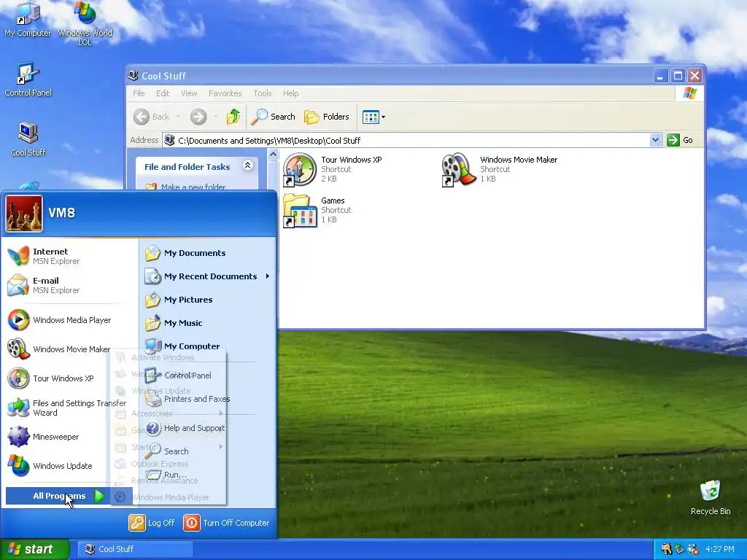The image size is (747, 560).
Task: Expand My Recent Documents submenu
Action: [208, 276]
